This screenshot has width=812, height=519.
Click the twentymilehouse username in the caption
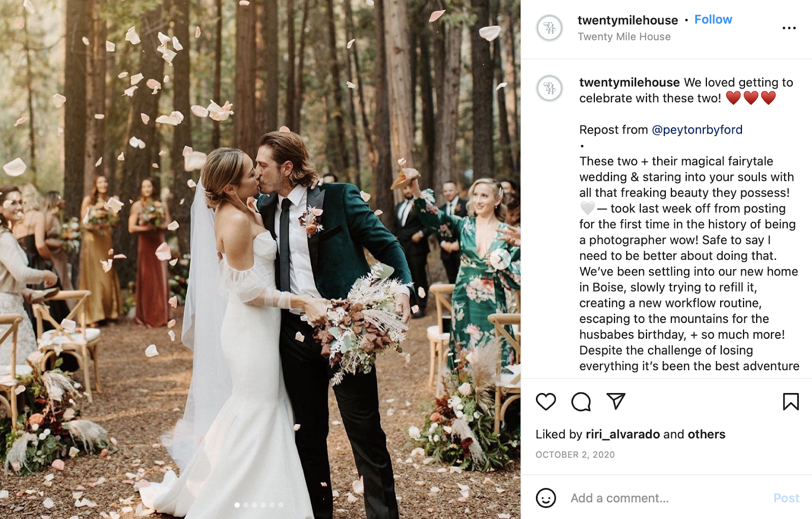click(x=629, y=83)
